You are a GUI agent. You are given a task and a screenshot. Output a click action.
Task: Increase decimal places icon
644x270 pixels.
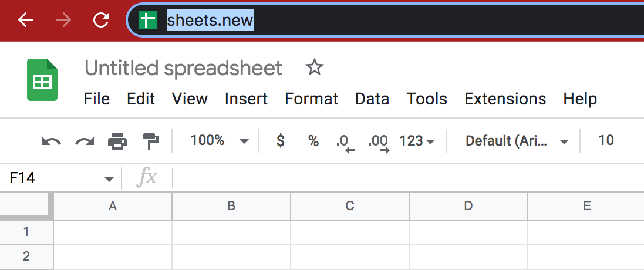[379, 143]
